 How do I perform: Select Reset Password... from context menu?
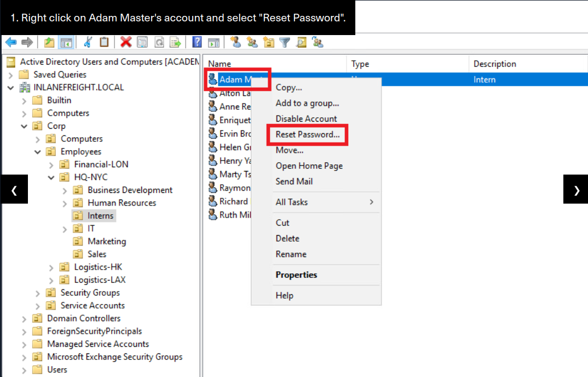[316, 134]
